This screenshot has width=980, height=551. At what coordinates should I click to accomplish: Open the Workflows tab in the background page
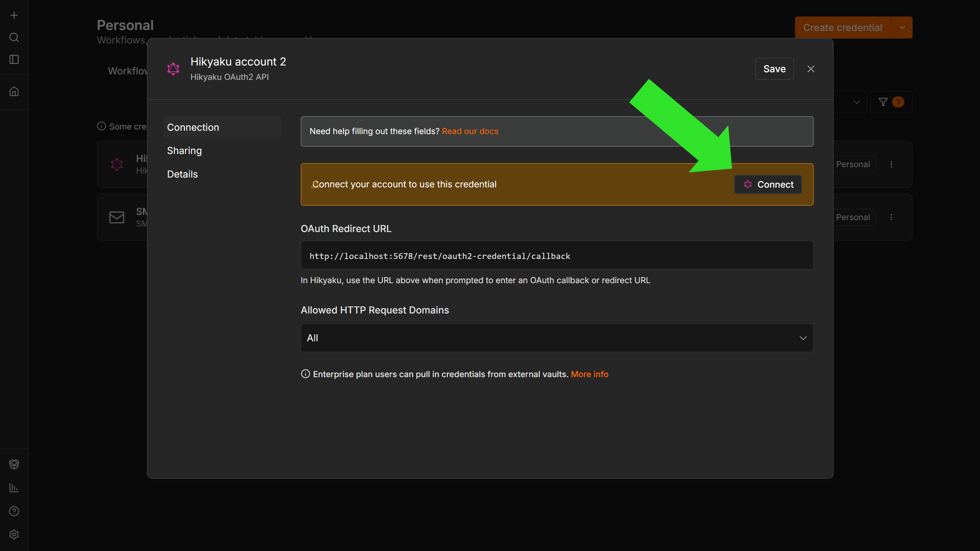(128, 71)
